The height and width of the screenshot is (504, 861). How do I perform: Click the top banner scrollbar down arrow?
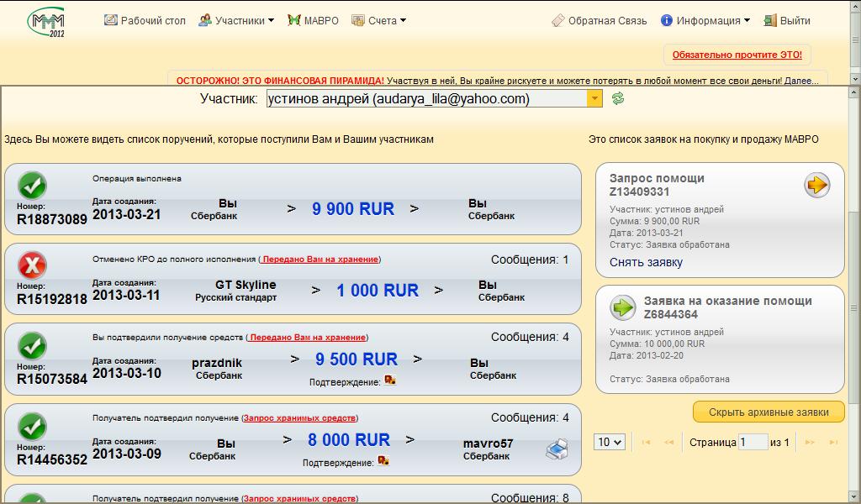[855, 79]
